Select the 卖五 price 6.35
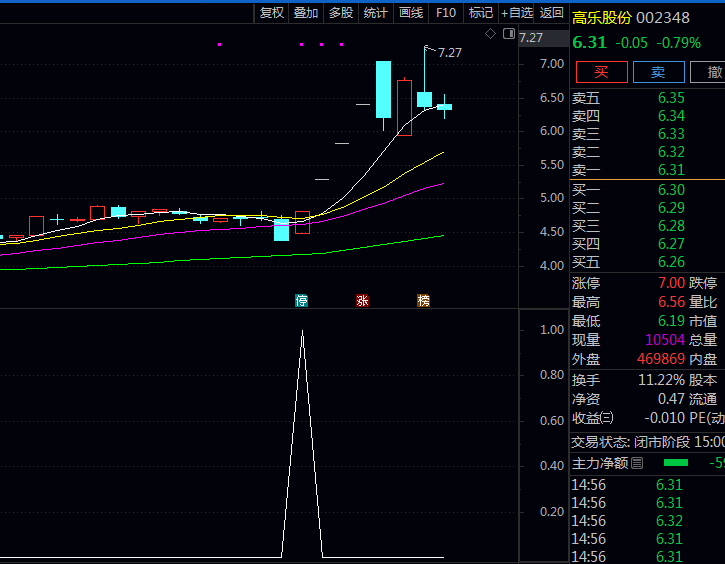Screen dimensions: 725x564 671,98
